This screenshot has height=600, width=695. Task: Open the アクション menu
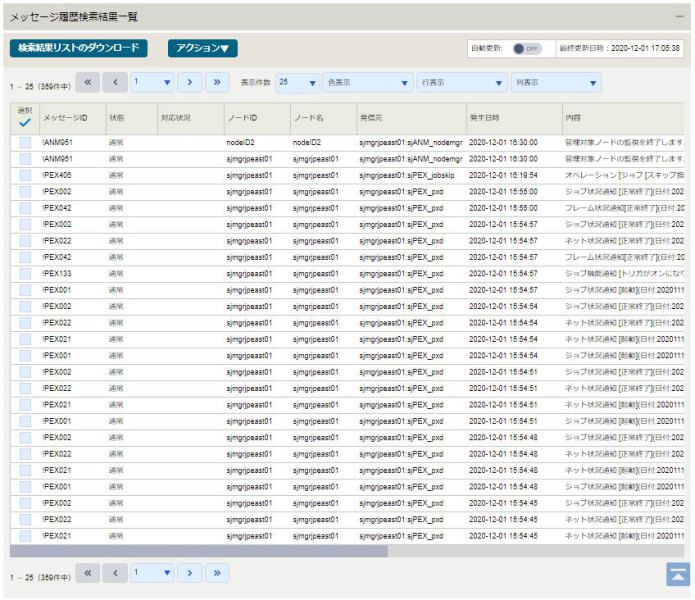tap(203, 48)
